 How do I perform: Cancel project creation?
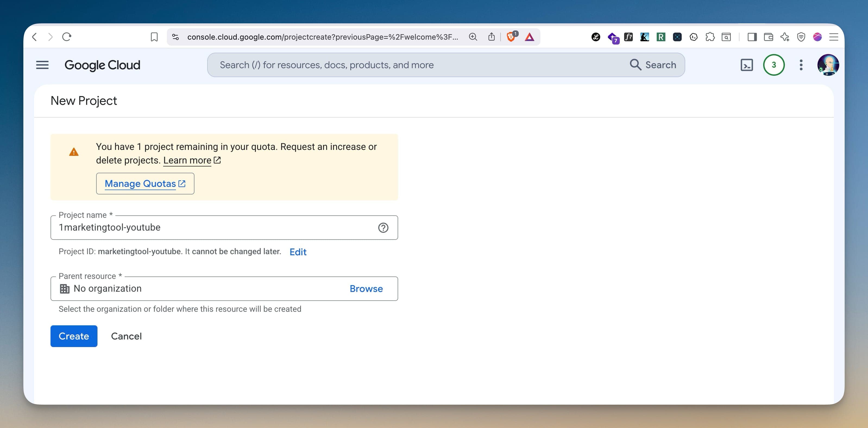coord(126,336)
